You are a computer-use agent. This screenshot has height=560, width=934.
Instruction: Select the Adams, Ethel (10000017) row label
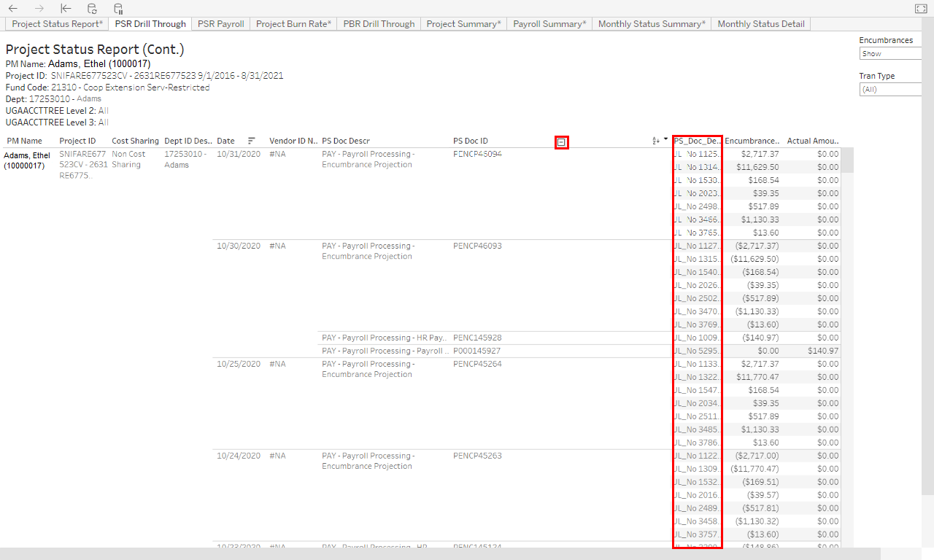point(27,160)
